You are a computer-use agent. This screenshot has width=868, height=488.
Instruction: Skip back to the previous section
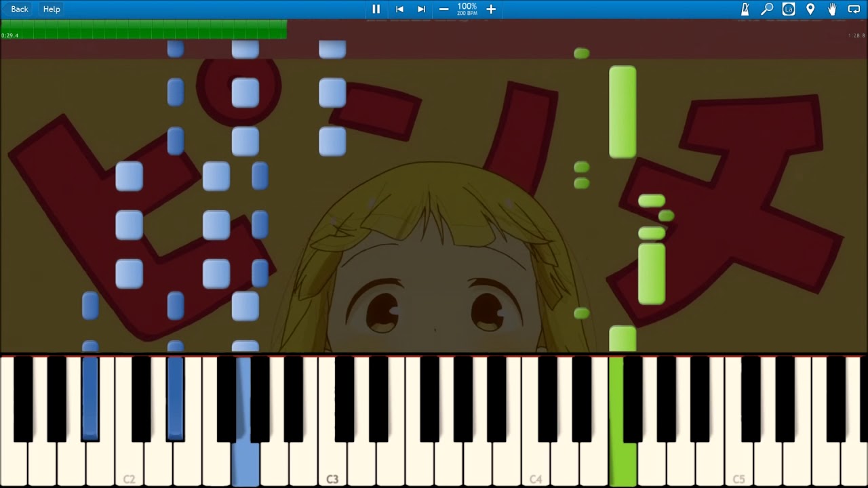point(399,9)
